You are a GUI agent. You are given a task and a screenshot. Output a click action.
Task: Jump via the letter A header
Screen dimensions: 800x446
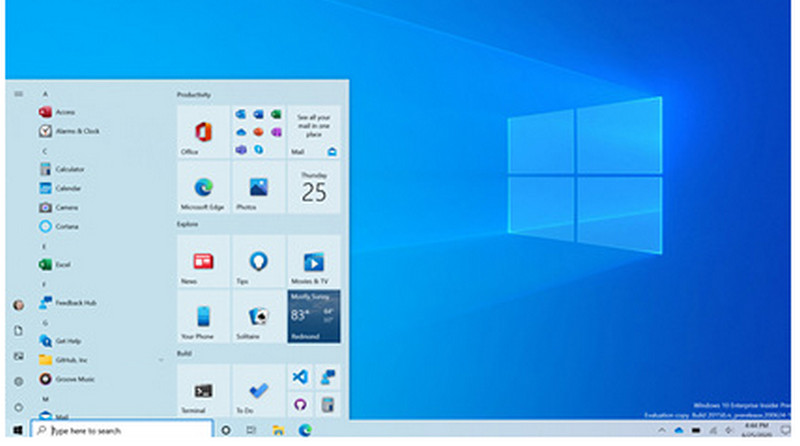click(45, 94)
